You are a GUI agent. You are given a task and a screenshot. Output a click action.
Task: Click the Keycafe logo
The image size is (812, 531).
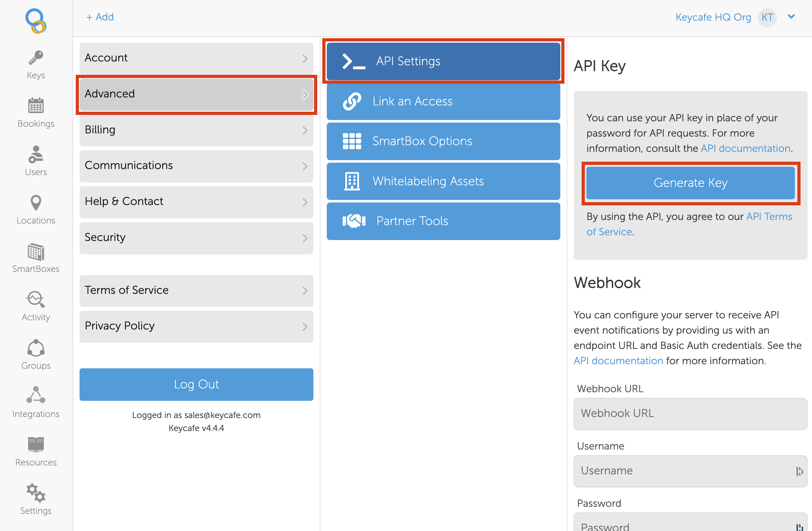36,21
